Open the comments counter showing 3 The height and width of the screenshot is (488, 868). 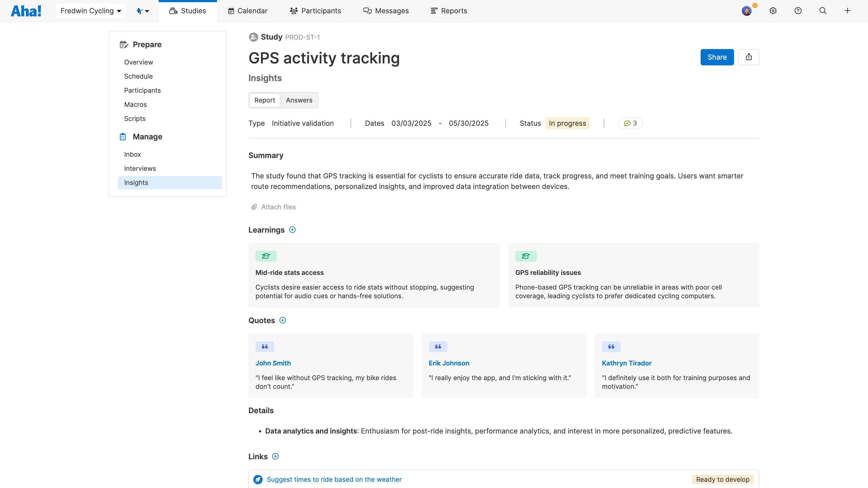click(x=630, y=123)
